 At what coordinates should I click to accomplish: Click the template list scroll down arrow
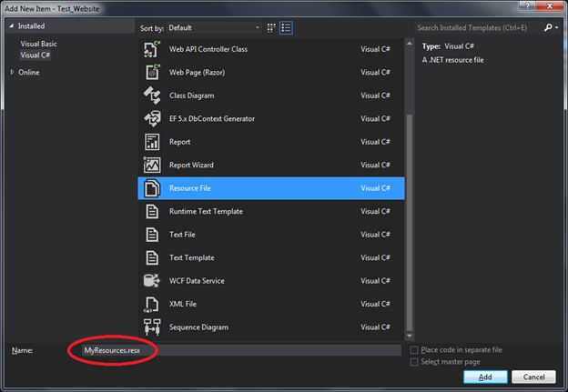click(x=410, y=336)
